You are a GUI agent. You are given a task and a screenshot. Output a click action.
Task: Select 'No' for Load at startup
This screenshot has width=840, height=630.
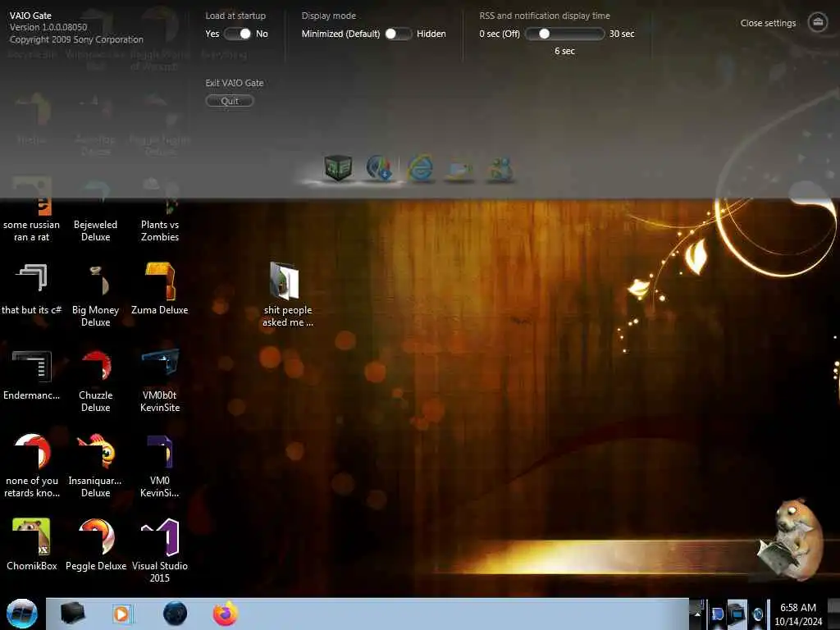pos(262,34)
